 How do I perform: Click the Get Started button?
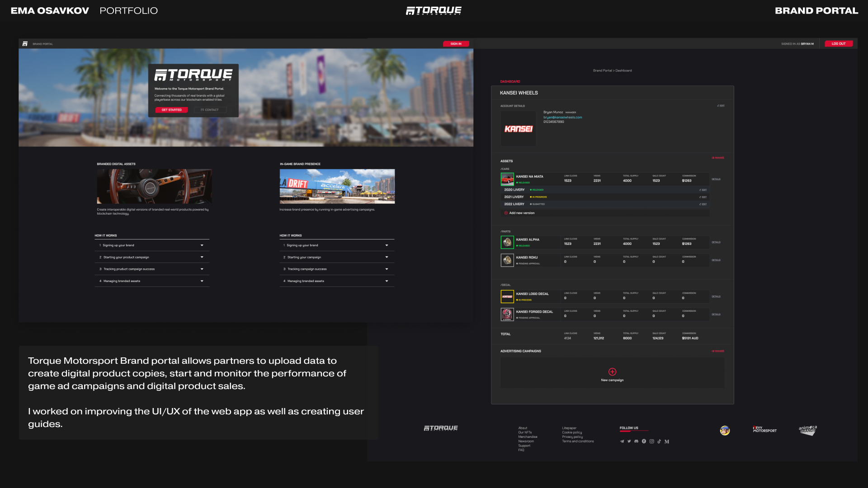(171, 110)
